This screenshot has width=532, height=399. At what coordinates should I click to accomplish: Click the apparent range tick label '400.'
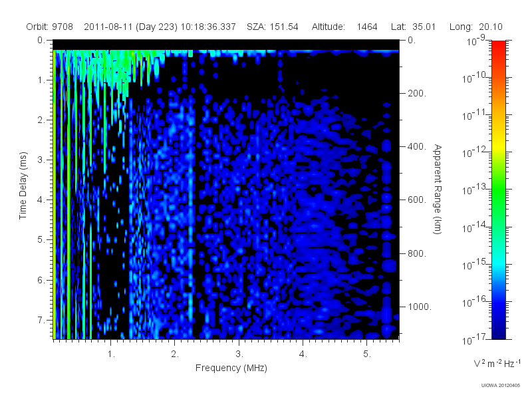point(417,146)
